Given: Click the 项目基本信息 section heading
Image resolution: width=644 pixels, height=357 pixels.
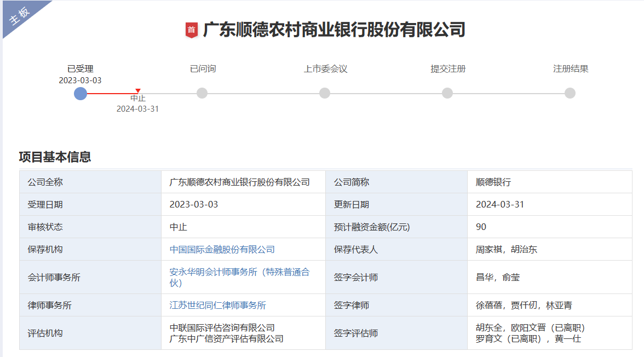Looking at the screenshot, I should coord(55,157).
